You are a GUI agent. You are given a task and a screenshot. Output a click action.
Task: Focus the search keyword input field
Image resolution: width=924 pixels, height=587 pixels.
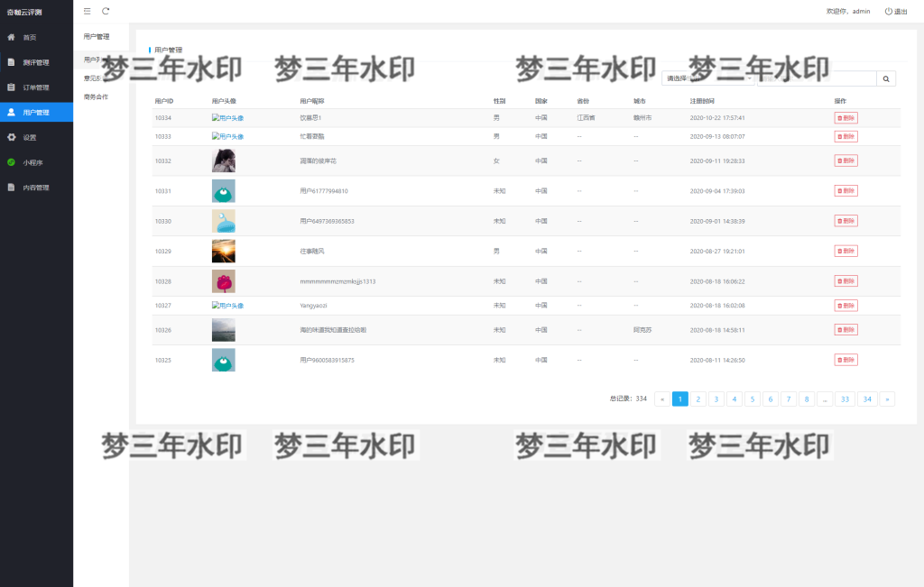tap(816, 78)
